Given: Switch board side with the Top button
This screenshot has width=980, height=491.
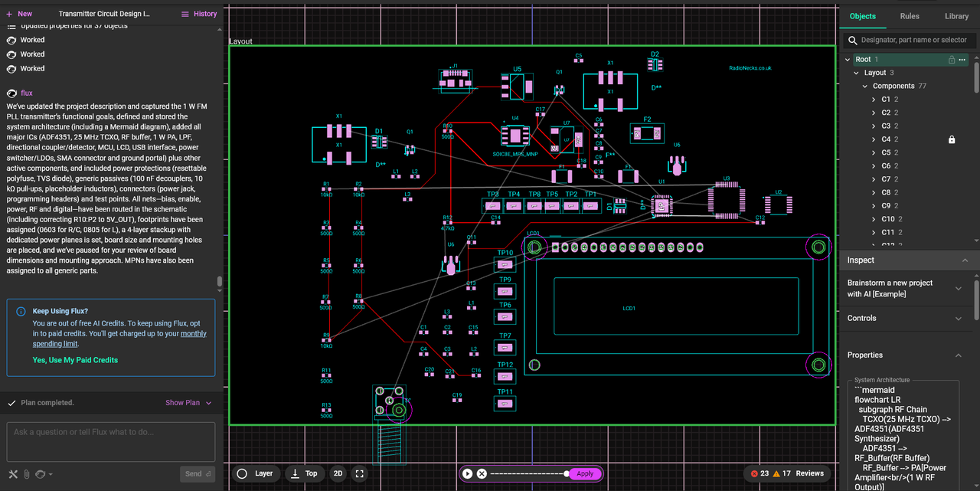Looking at the screenshot, I should point(304,473).
